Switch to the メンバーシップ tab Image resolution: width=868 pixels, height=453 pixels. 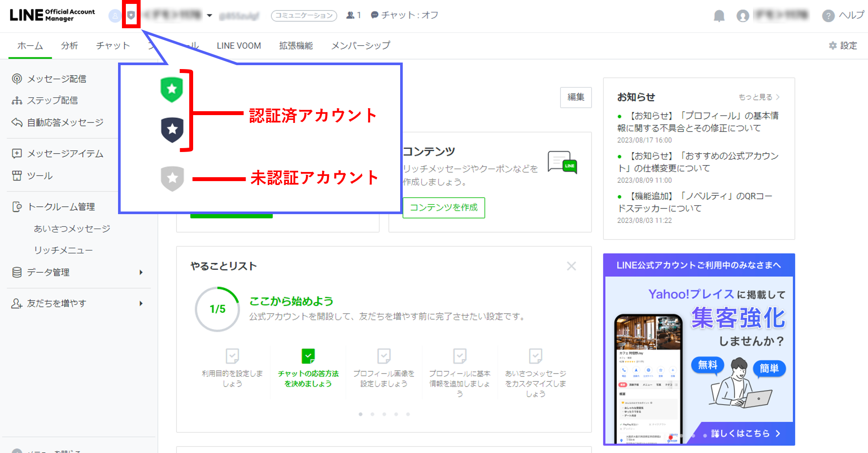[361, 46]
